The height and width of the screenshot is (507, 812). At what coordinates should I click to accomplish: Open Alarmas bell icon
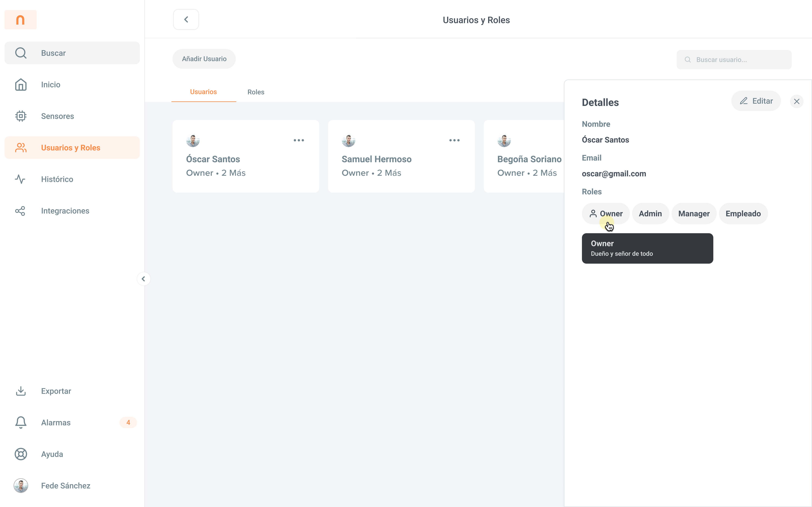coord(20,422)
